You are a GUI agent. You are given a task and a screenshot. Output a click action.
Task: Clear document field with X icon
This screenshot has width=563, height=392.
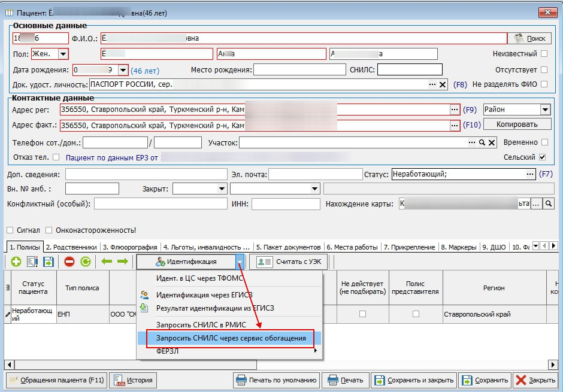coord(443,84)
